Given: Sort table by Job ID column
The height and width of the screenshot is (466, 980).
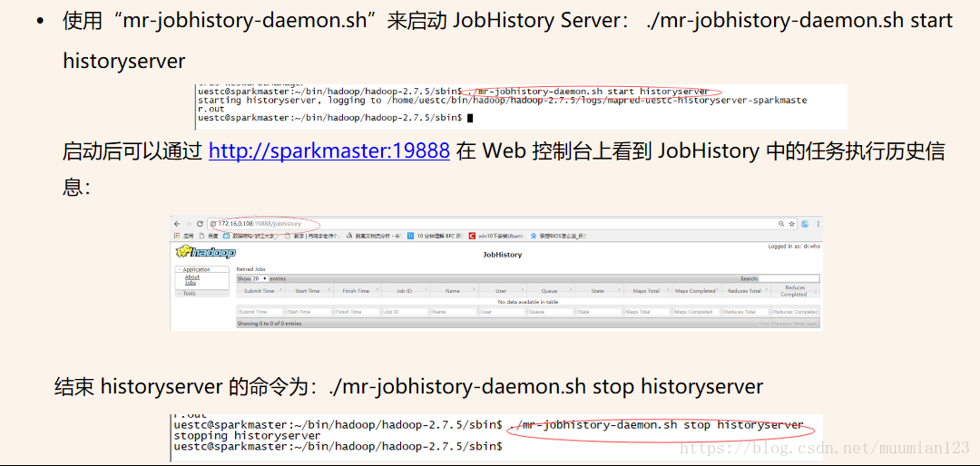Looking at the screenshot, I should click(407, 290).
